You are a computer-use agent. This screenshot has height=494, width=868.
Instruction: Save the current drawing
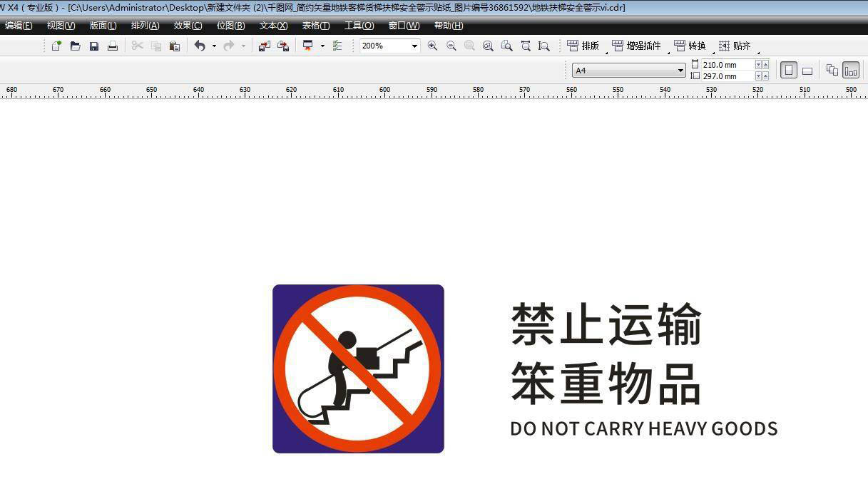[x=93, y=46]
